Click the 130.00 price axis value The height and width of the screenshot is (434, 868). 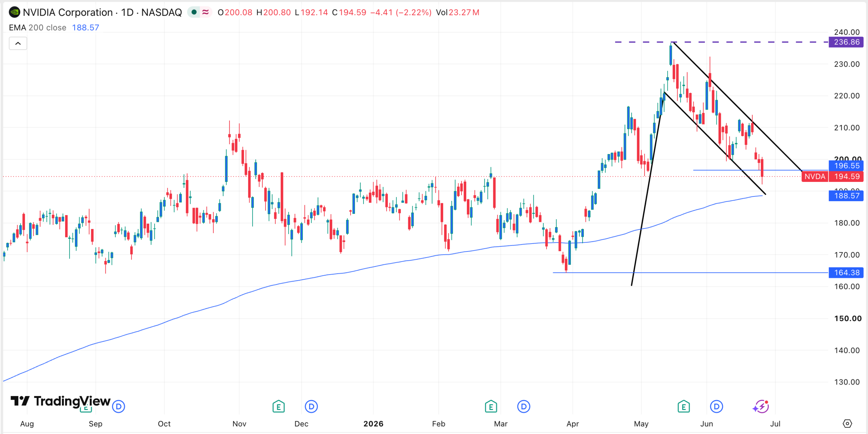click(847, 382)
